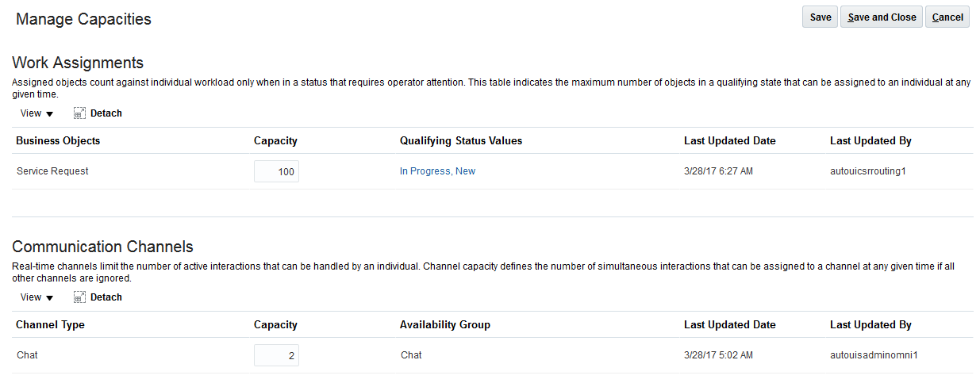The height and width of the screenshot is (383, 980).
Task: Click the Service Request capacity field
Action: 276,171
